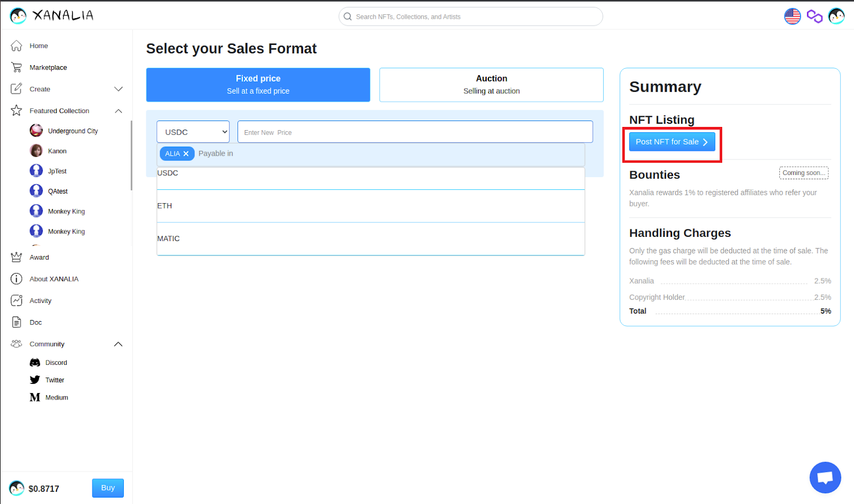
Task: Click the Enter New Price field
Action: [415, 132]
